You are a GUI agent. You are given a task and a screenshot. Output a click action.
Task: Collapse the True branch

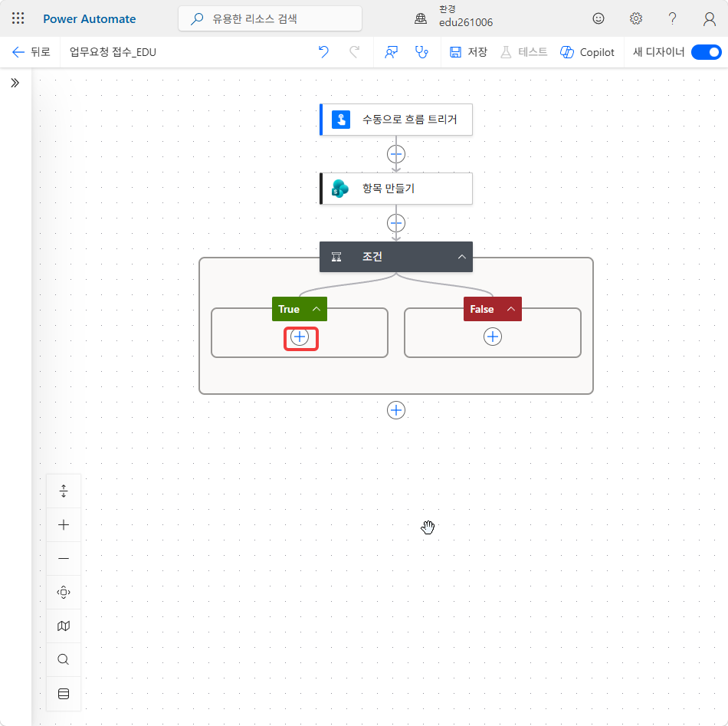coord(316,309)
